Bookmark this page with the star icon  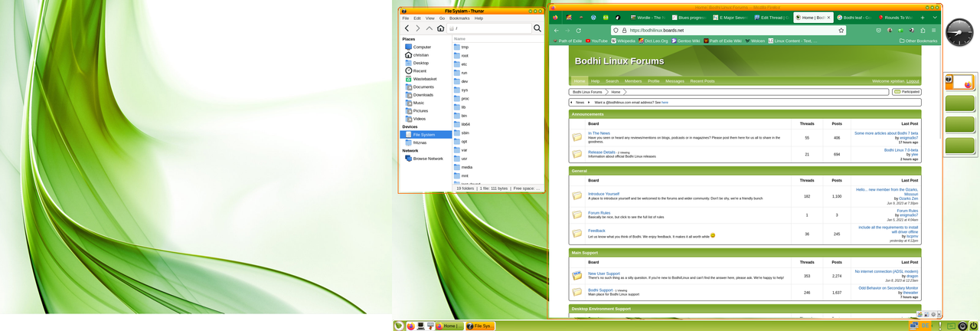(x=841, y=31)
